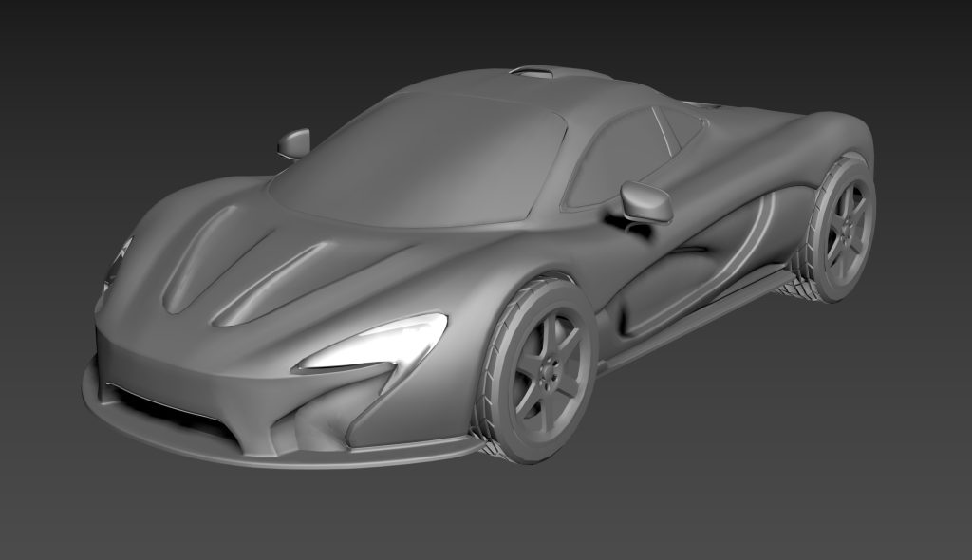
Task: Select the rear wheel's center hub
Action: pos(843,233)
